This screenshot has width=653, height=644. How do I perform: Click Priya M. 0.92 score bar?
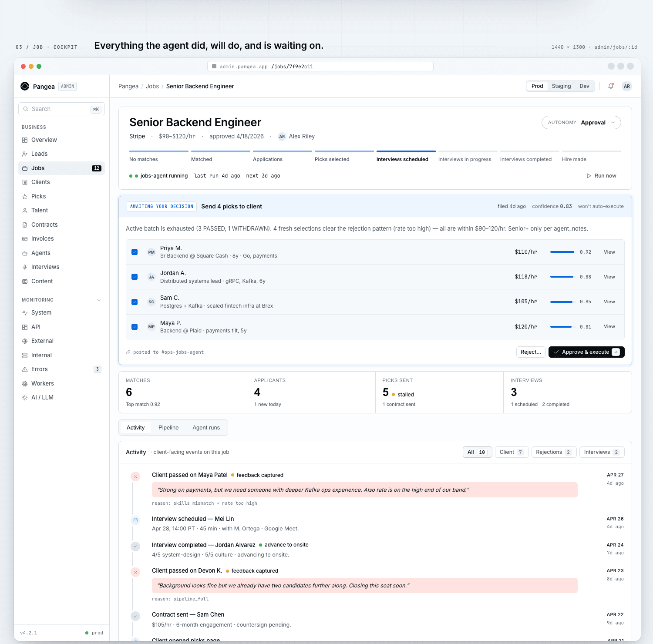563,252
